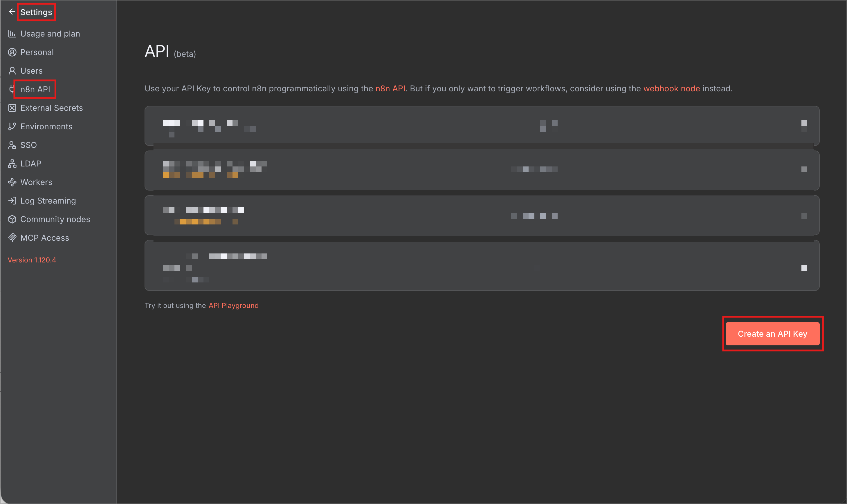Open actions menu of last API key
This screenshot has height=504, width=847.
(804, 268)
